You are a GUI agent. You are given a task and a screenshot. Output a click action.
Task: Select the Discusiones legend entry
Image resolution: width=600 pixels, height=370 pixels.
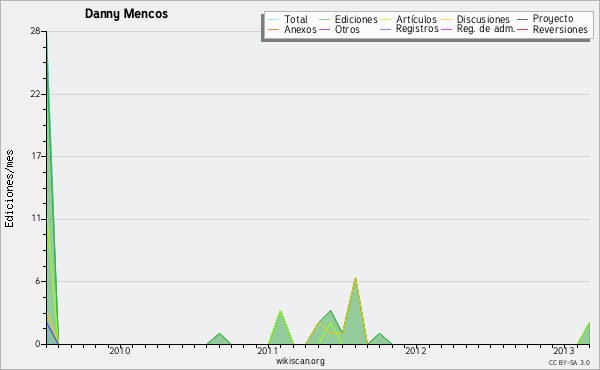pyautogui.click(x=483, y=19)
